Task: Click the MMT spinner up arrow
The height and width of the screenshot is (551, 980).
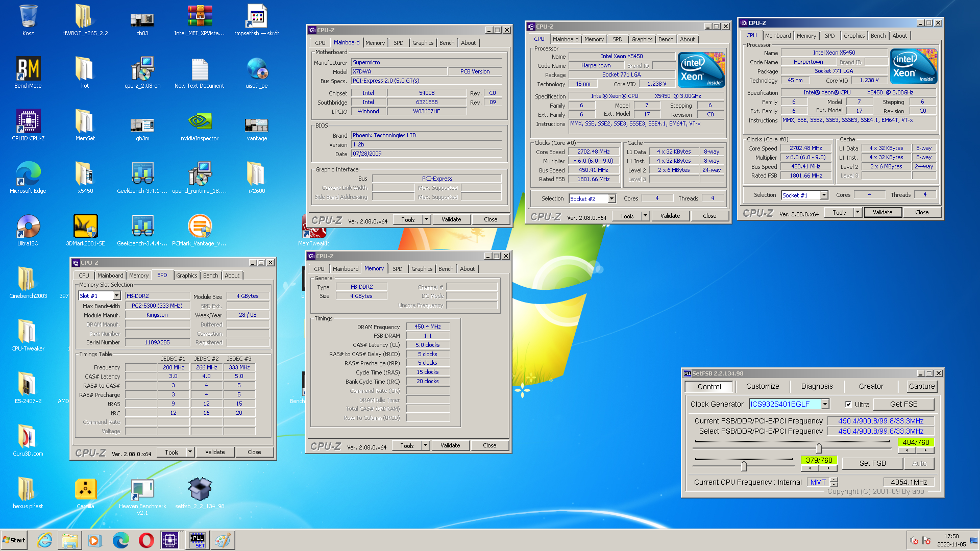Action: [834, 480]
